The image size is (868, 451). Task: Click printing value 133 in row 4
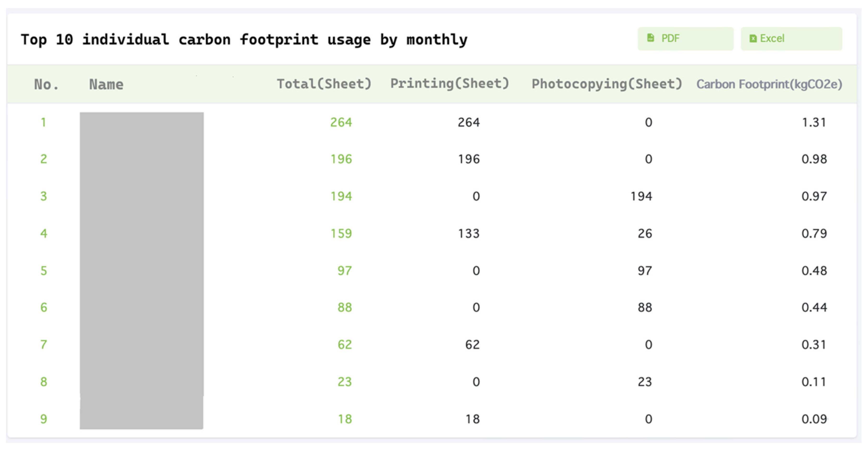468,233
